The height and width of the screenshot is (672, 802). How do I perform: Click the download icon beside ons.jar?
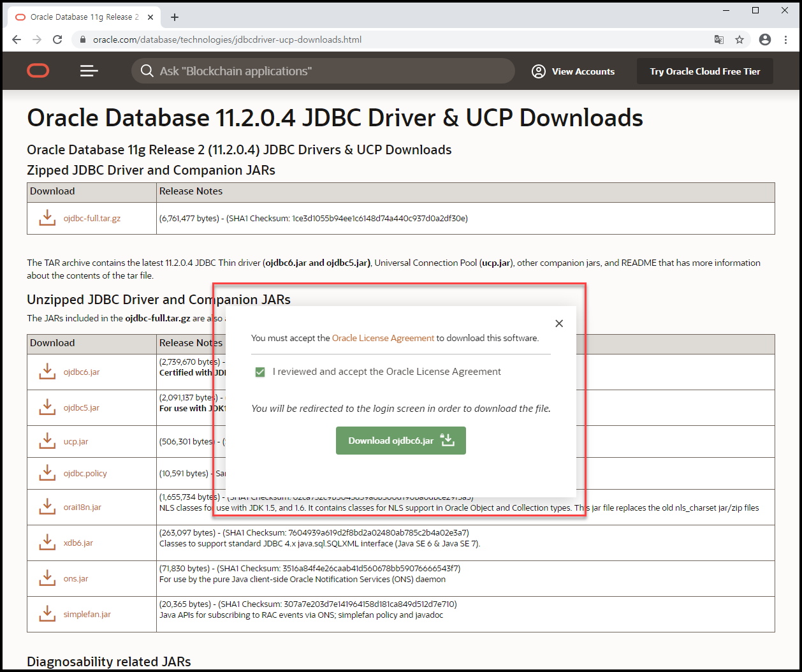pyautogui.click(x=47, y=578)
